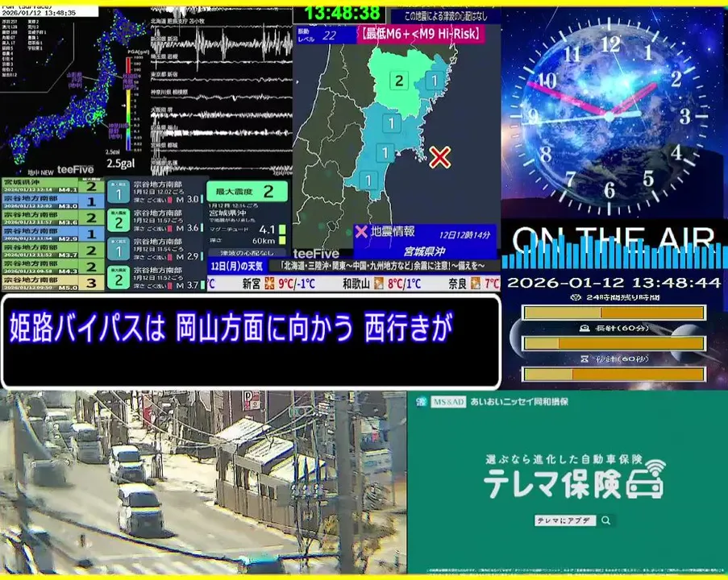Select the M2.9 history row dated 2026/01/12
The image size is (728, 580).
point(52,234)
